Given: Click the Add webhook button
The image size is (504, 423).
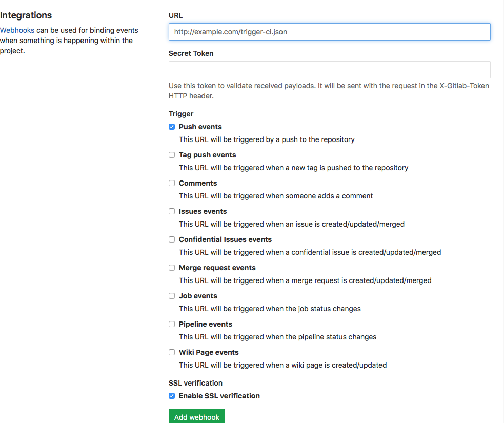Looking at the screenshot, I should pos(196,416).
